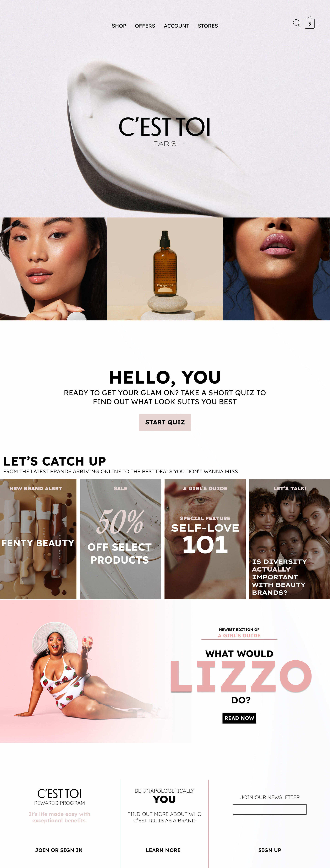Open the Fenty Beauty brand alert card
This screenshot has height=868, width=330.
pos(38,539)
